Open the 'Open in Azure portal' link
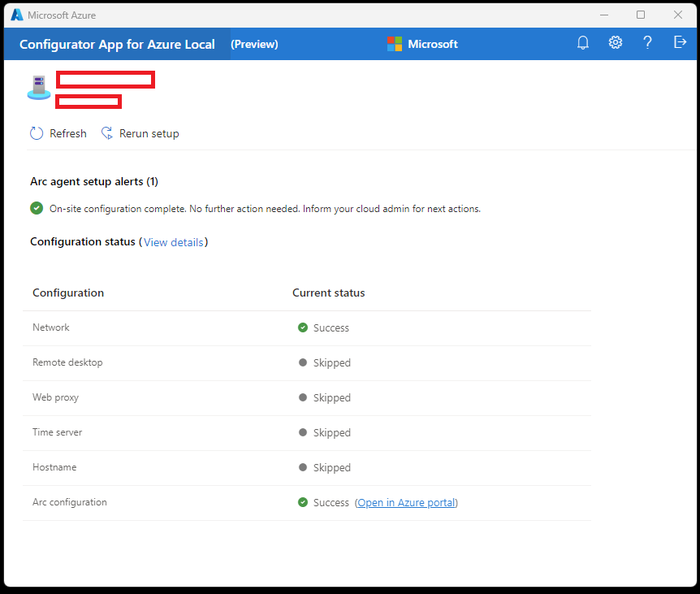The width and height of the screenshot is (700, 594). (x=406, y=502)
